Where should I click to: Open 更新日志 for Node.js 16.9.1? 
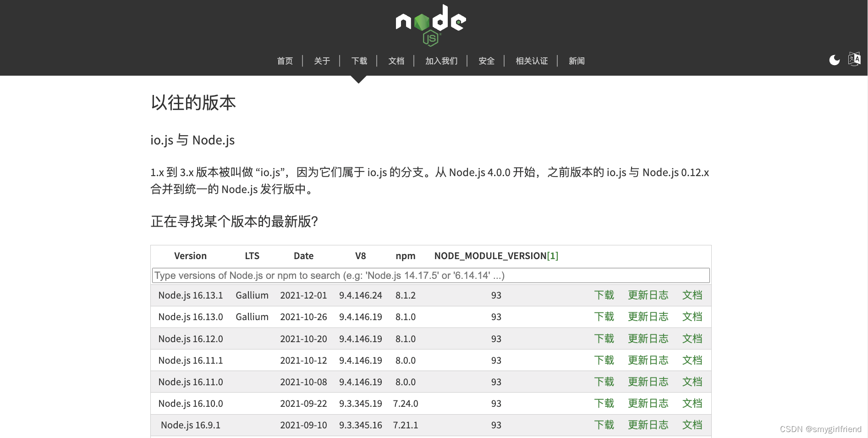[648, 425]
